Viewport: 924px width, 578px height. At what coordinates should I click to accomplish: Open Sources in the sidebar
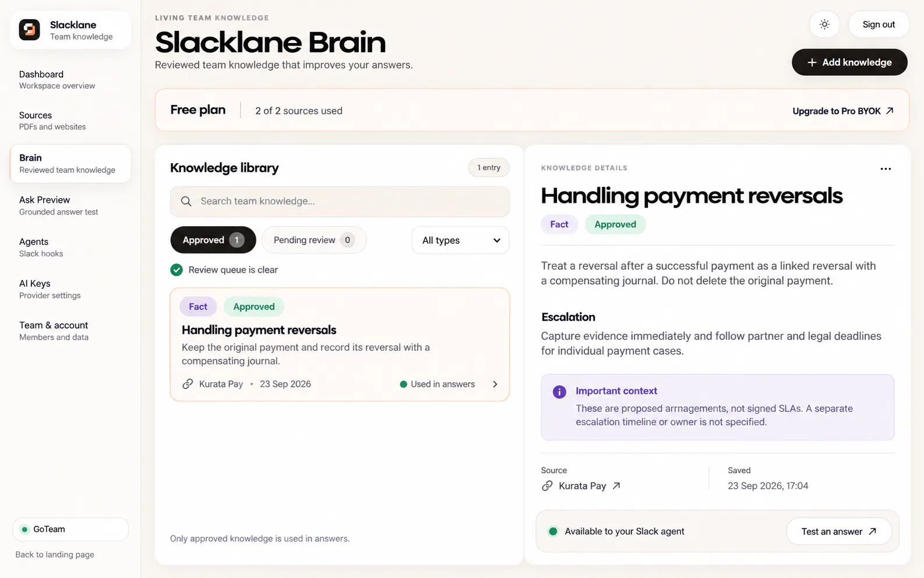point(70,121)
